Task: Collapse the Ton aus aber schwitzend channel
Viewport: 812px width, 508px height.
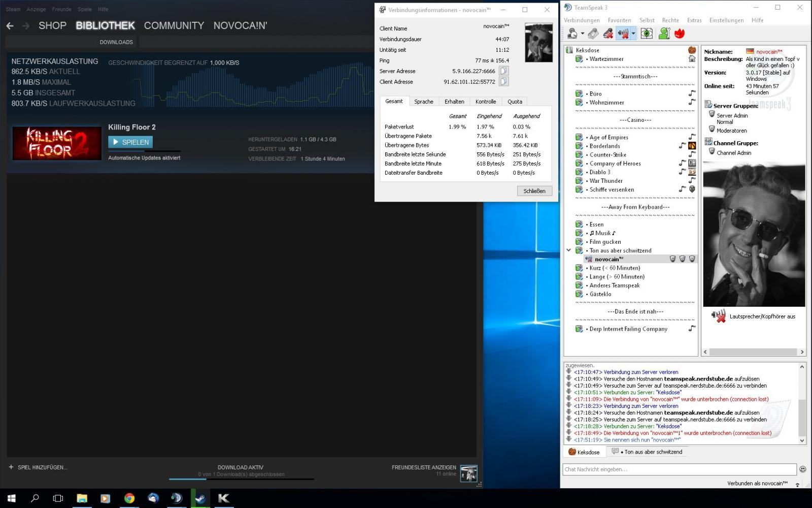Action: tap(568, 250)
